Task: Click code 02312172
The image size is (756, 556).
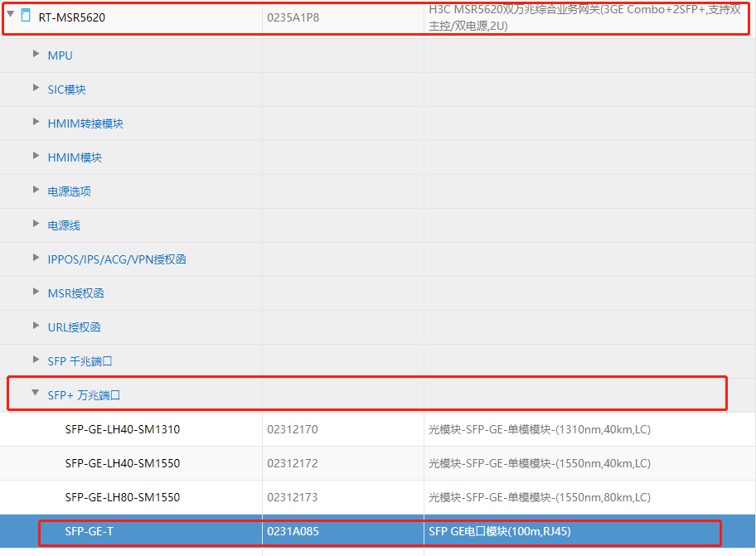Action: [x=293, y=463]
